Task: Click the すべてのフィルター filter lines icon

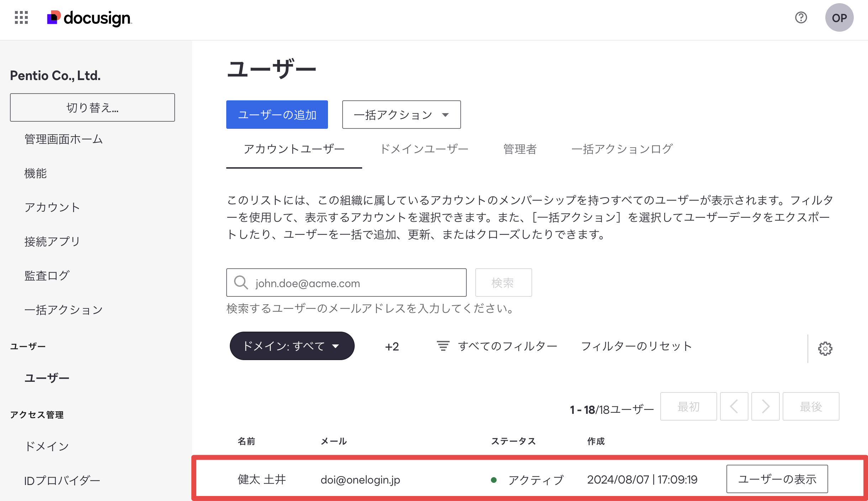Action: coord(443,346)
